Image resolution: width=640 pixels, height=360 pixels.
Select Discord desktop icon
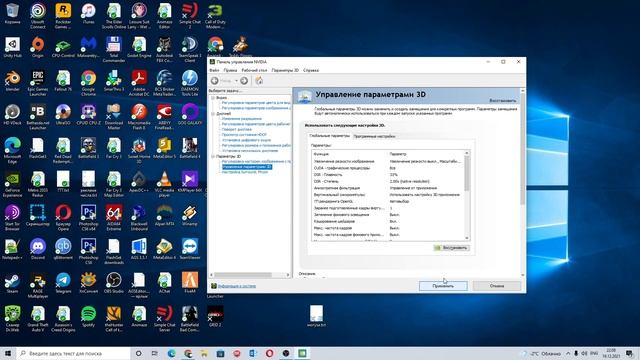(x=38, y=249)
